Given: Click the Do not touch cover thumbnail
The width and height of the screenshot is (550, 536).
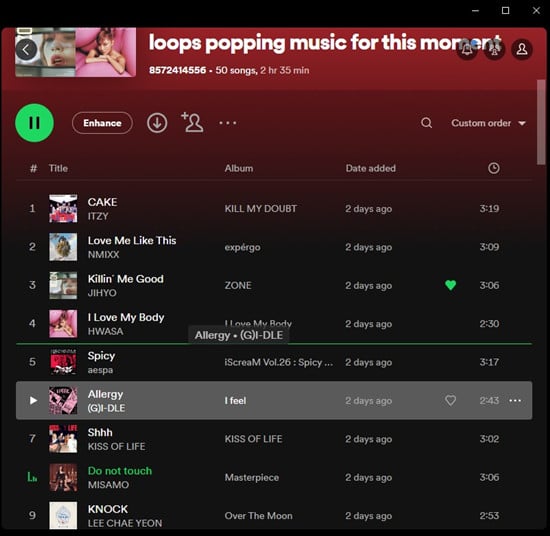Looking at the screenshot, I should pyautogui.click(x=63, y=477).
